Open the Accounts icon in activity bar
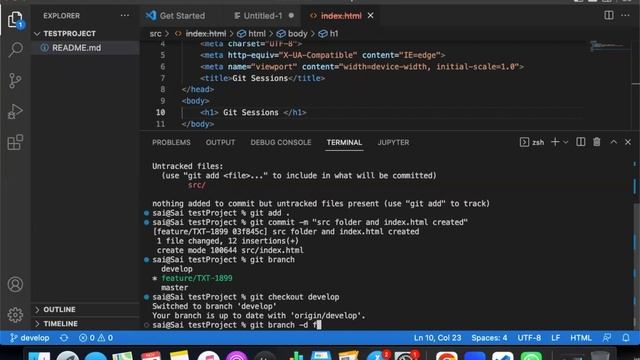The width and height of the screenshot is (640, 360). click(15, 284)
